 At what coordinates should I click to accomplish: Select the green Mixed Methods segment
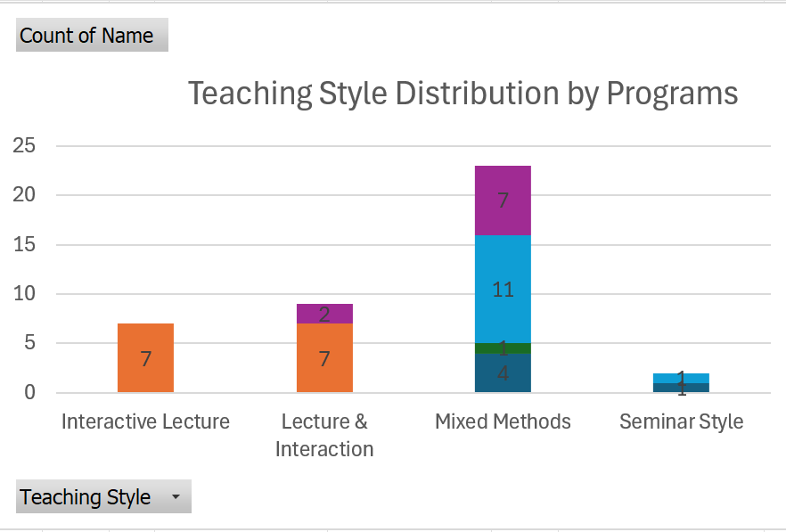[503, 348]
